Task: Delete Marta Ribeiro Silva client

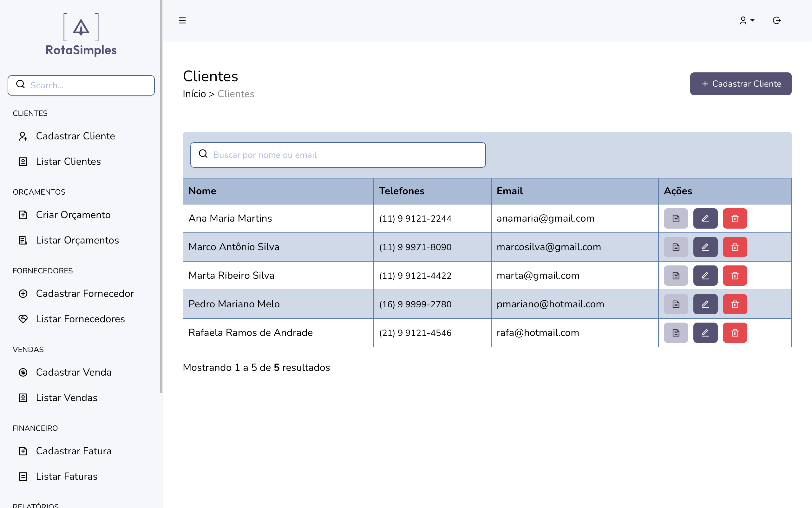Action: (x=735, y=276)
